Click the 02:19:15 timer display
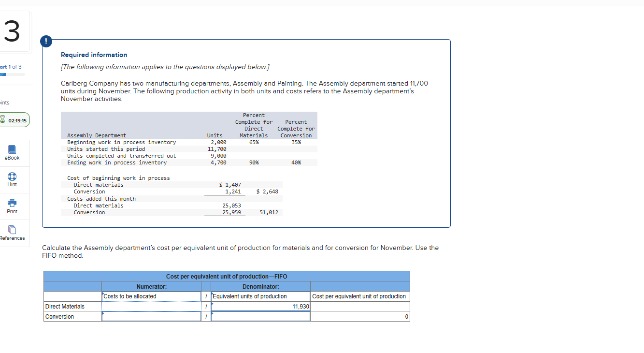The height and width of the screenshot is (353, 644). [17, 120]
